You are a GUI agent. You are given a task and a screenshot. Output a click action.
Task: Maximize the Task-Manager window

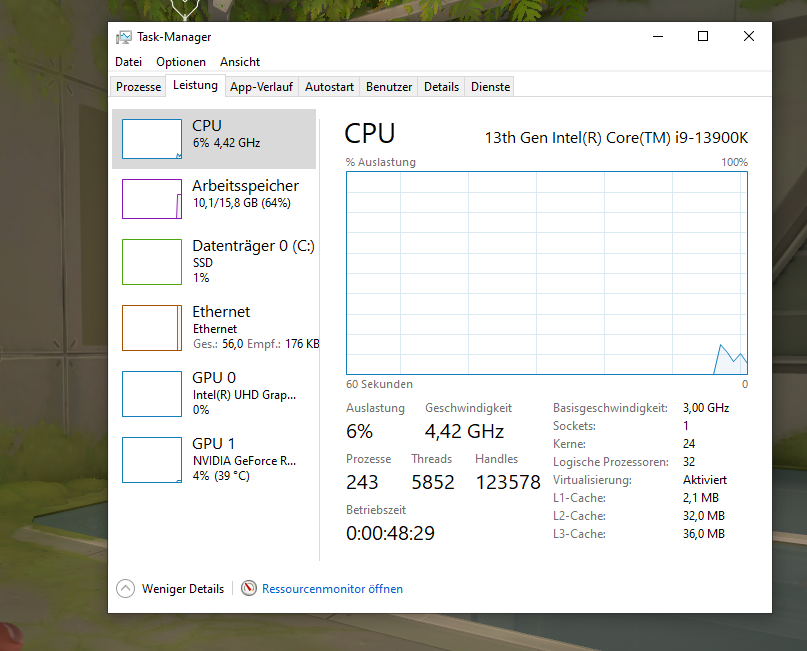click(x=703, y=37)
